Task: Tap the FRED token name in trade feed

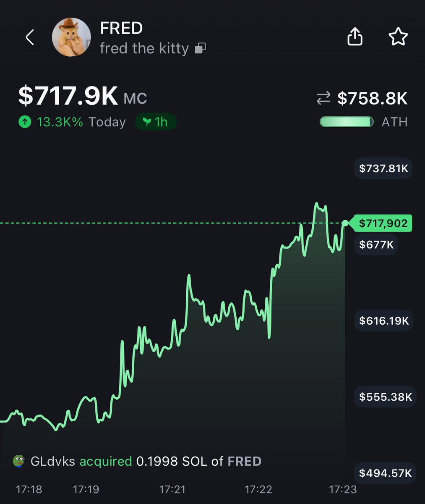Action: [x=245, y=461]
